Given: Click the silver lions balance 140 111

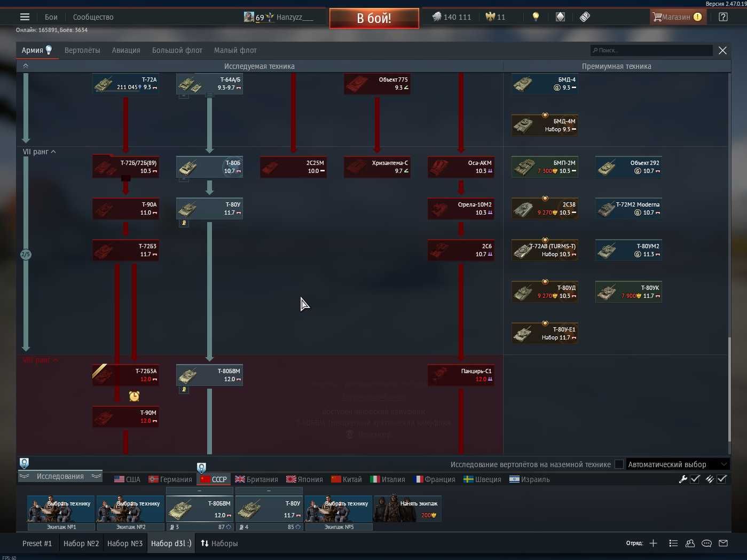Looking at the screenshot, I should point(452,17).
